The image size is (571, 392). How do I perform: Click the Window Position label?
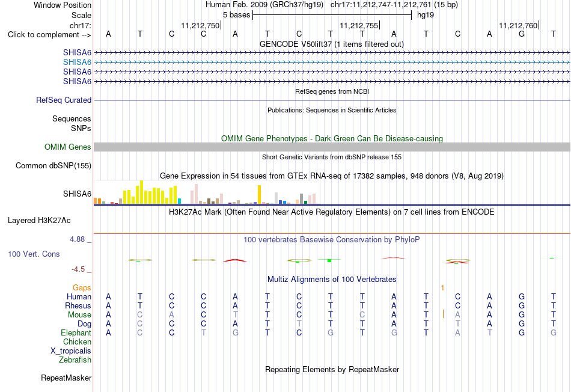(x=63, y=5)
